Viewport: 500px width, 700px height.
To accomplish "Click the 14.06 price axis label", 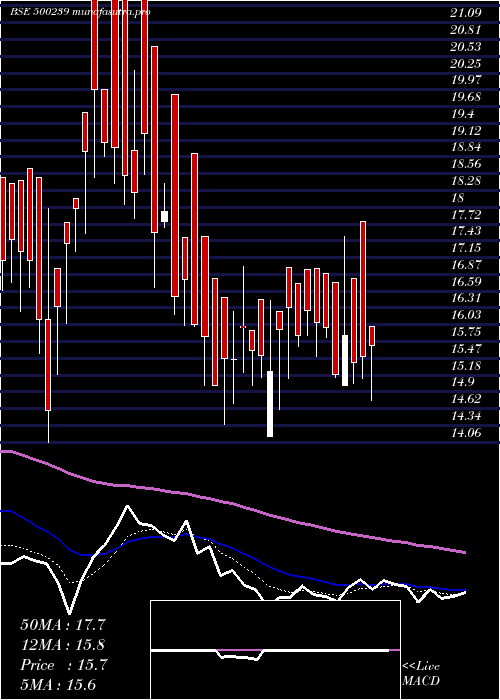I will coord(466,433).
